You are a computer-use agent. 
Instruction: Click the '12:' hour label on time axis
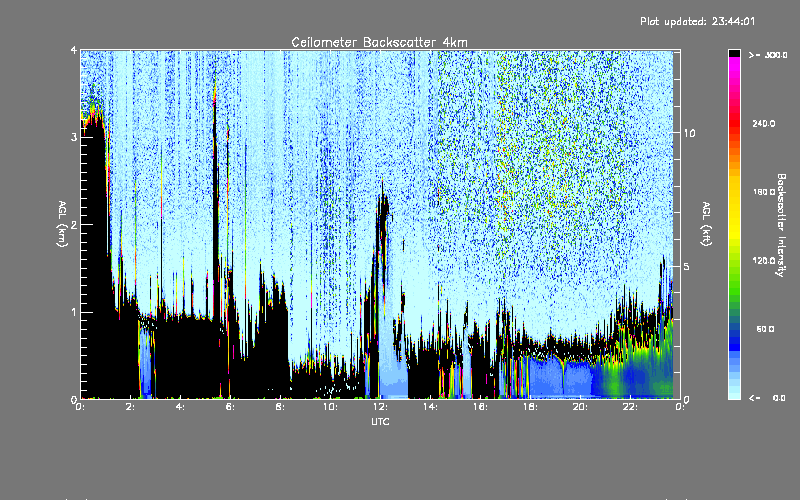380,407
